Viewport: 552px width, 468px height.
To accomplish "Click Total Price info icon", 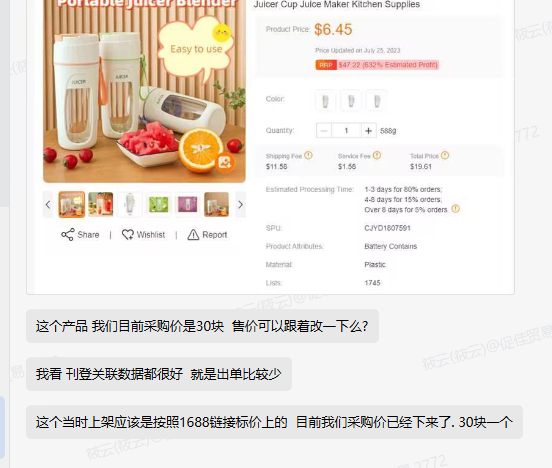I will (x=445, y=155).
